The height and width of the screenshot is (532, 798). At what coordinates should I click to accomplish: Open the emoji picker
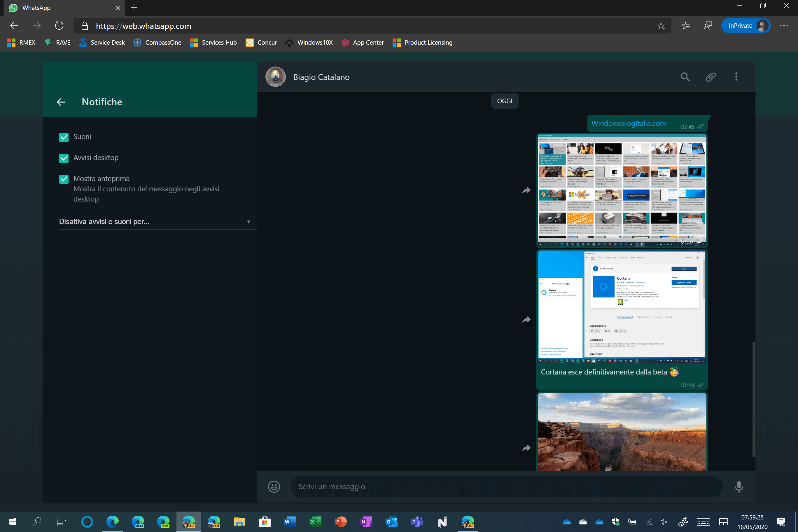pos(274,487)
